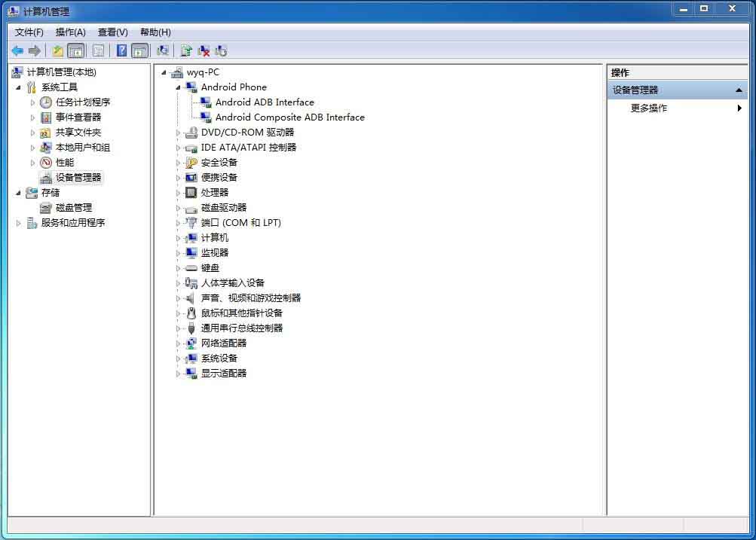
Task: Select Android Composite ADB Interface device
Action: [289, 117]
